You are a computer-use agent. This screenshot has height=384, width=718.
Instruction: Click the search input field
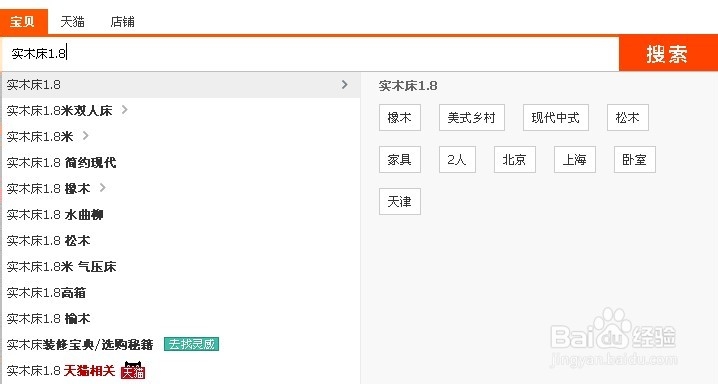[x=310, y=54]
